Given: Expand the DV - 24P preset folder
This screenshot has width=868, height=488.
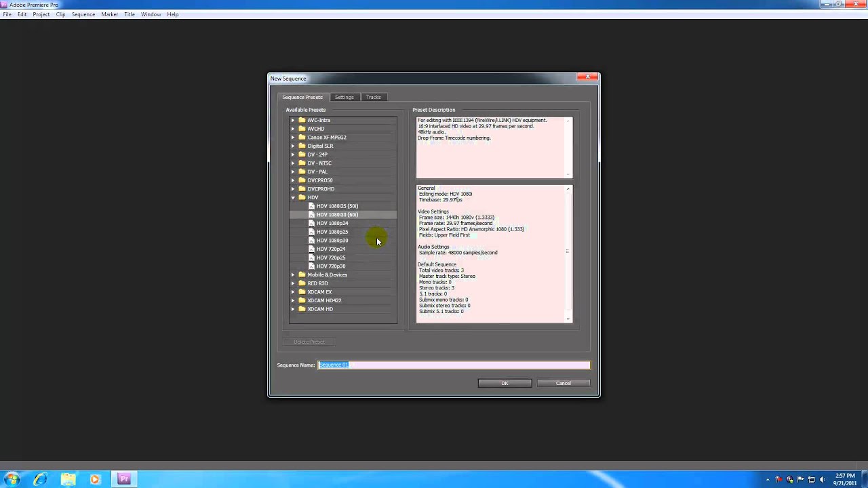Looking at the screenshot, I should (x=293, y=155).
